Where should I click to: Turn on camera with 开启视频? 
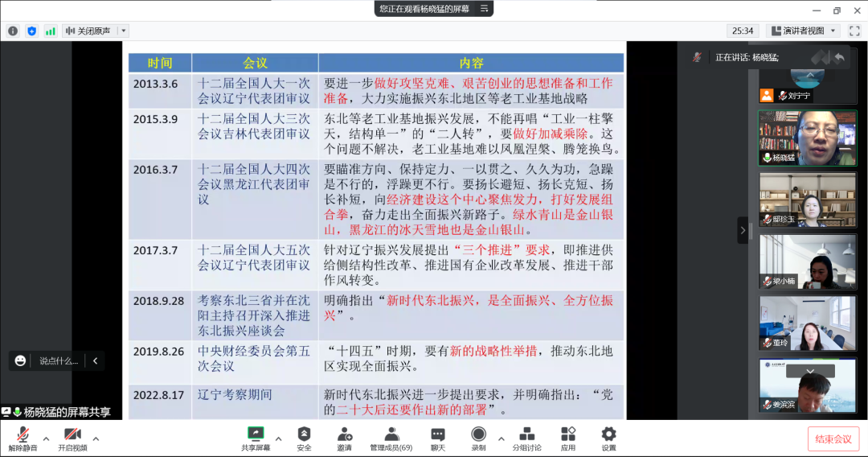pos(72,438)
